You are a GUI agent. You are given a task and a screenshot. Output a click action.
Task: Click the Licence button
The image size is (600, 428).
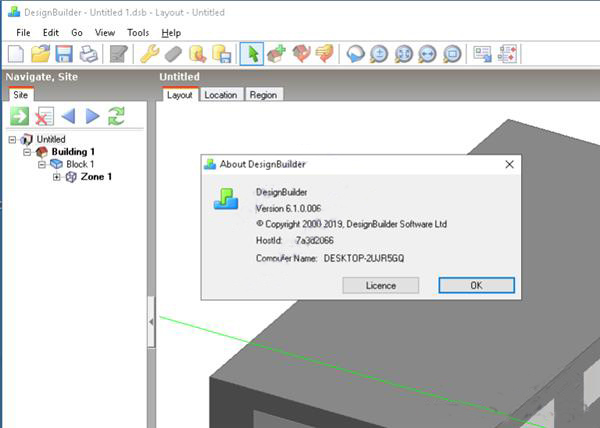(380, 285)
